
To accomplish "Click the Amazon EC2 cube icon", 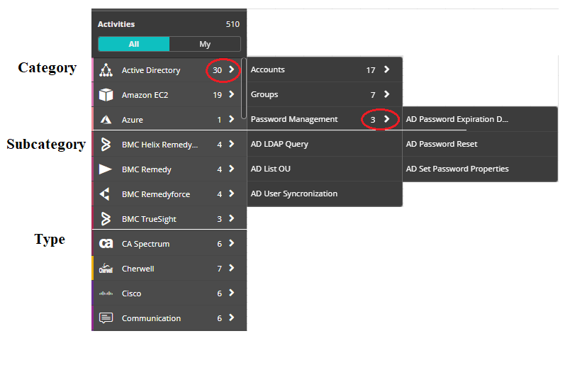I will 106,95.
